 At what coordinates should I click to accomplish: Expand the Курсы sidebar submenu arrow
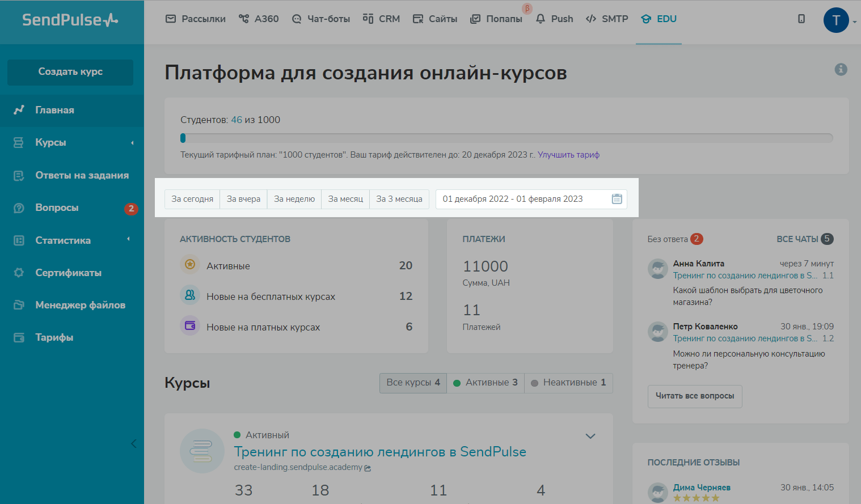click(x=132, y=142)
